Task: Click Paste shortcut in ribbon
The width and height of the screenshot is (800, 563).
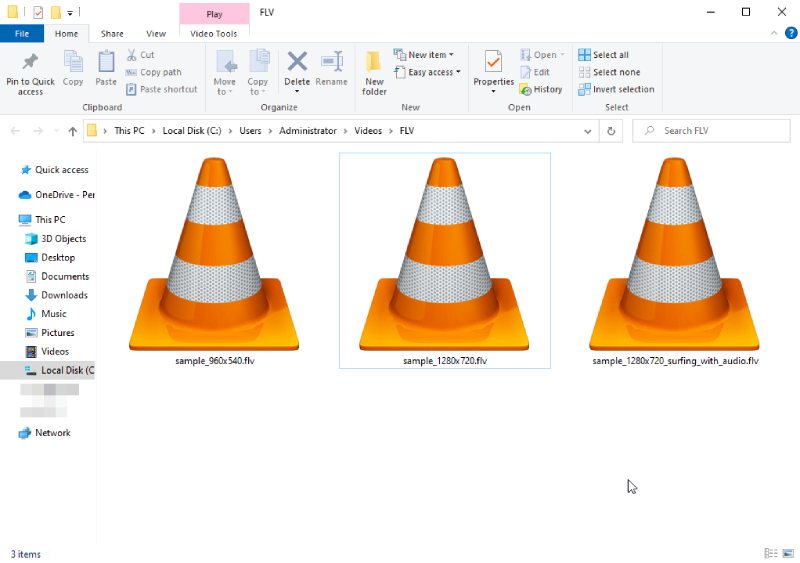Action: 161,89
